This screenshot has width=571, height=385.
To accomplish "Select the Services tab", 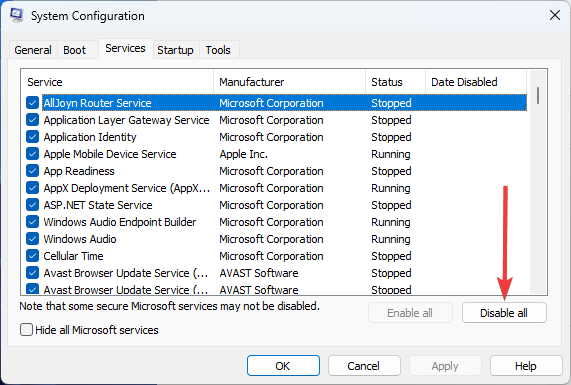I will pyautogui.click(x=125, y=48).
